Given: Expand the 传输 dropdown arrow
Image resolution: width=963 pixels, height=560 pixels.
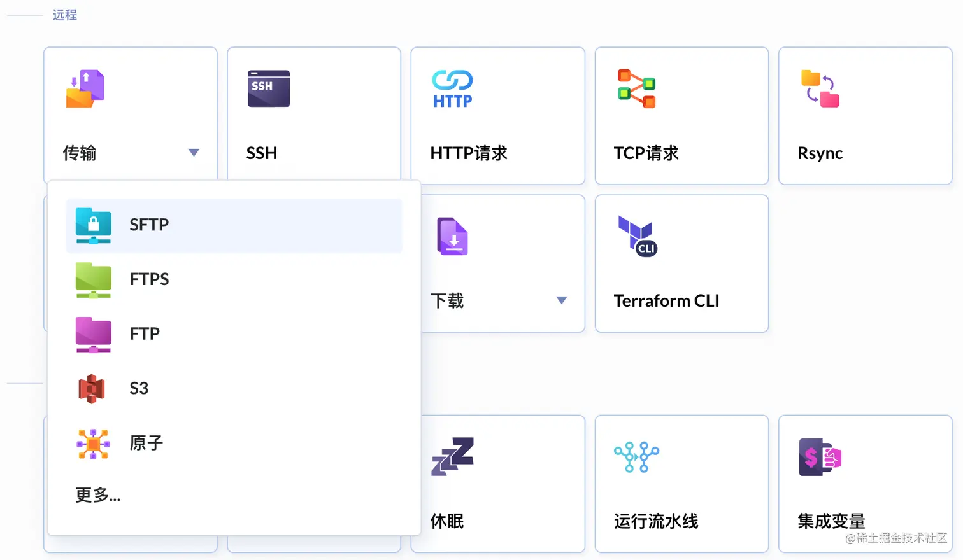Looking at the screenshot, I should coord(194,153).
